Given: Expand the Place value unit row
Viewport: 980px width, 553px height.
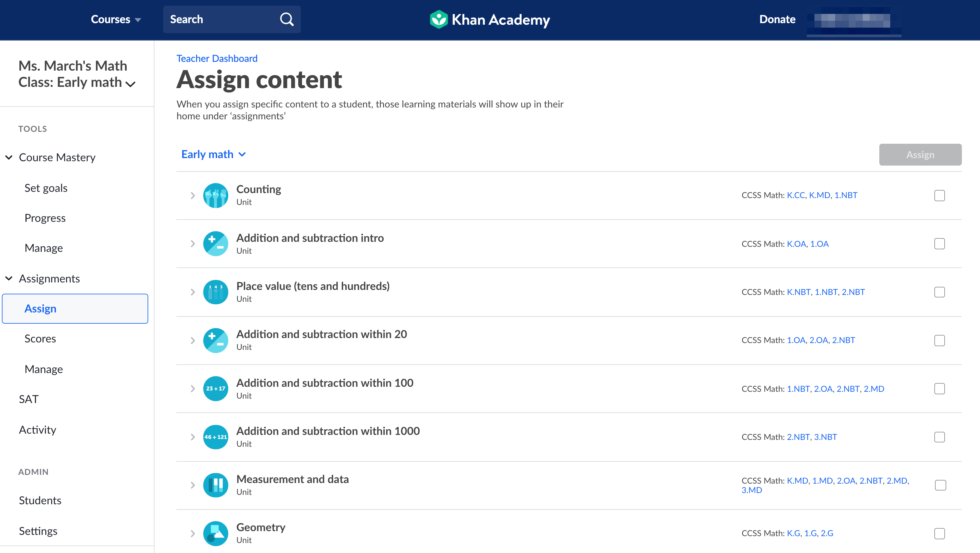Looking at the screenshot, I should pyautogui.click(x=193, y=292).
